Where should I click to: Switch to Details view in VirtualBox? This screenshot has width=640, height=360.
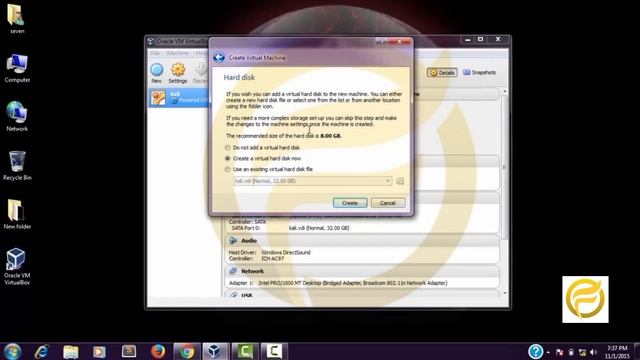[x=442, y=73]
